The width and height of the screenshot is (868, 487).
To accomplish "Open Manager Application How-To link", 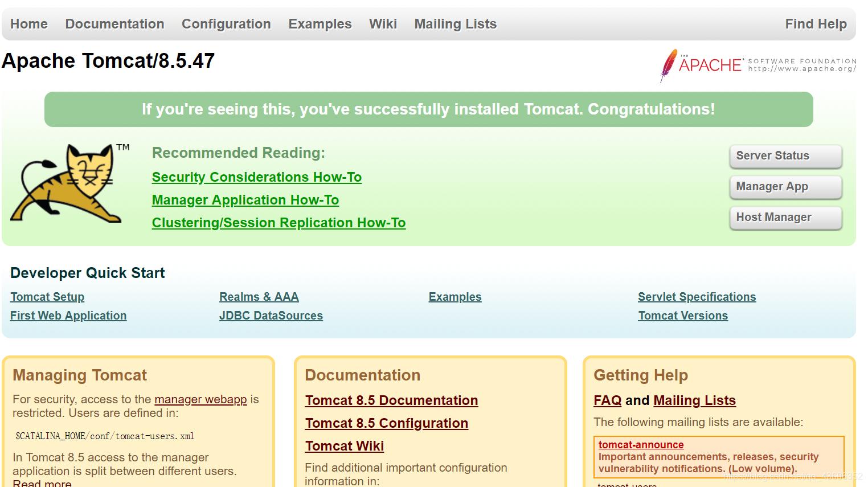I will point(245,200).
